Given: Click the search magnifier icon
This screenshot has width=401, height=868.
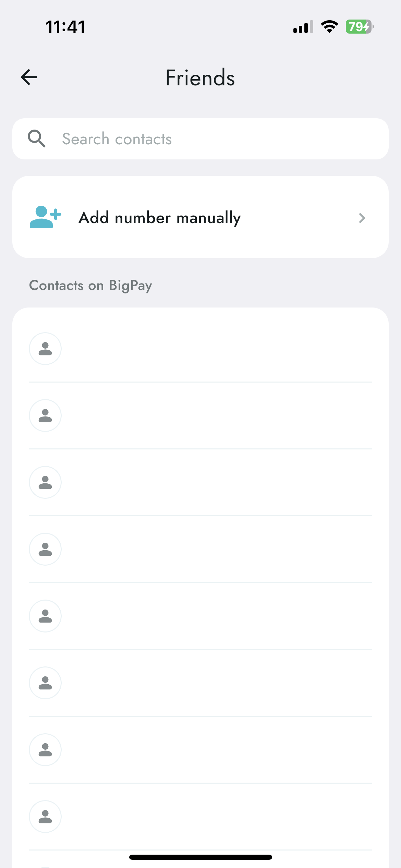Looking at the screenshot, I should [x=37, y=138].
